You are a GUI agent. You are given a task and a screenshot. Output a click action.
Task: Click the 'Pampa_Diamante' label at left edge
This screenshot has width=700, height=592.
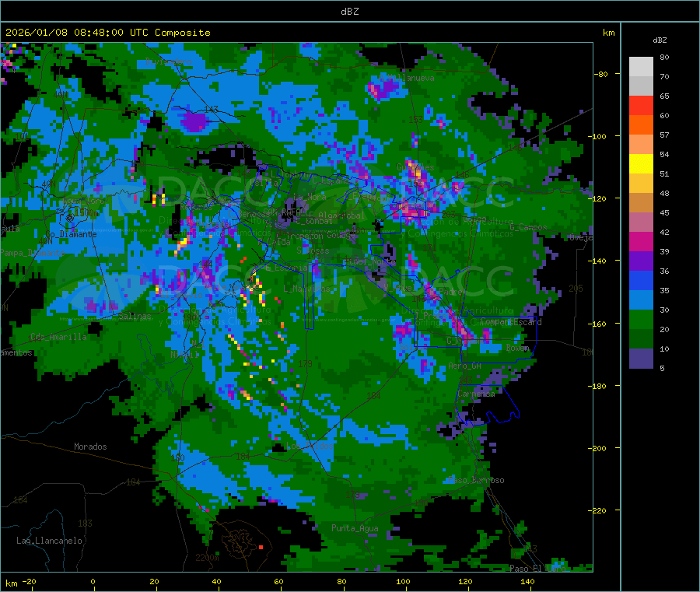pos(32,253)
